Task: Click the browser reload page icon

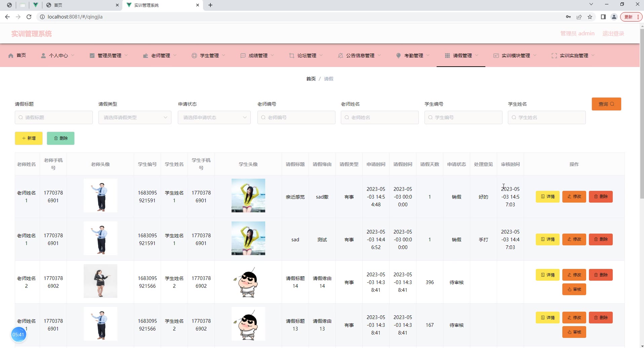Action: 29,17
